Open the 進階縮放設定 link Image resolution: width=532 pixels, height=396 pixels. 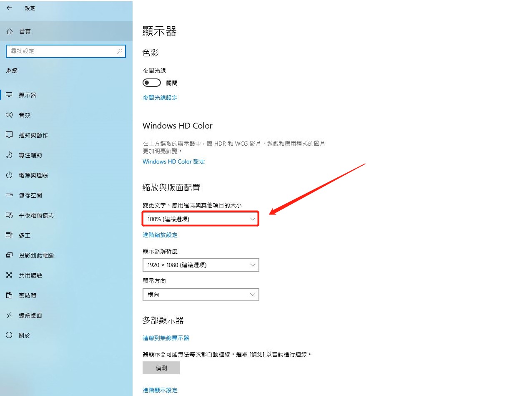[x=160, y=235]
